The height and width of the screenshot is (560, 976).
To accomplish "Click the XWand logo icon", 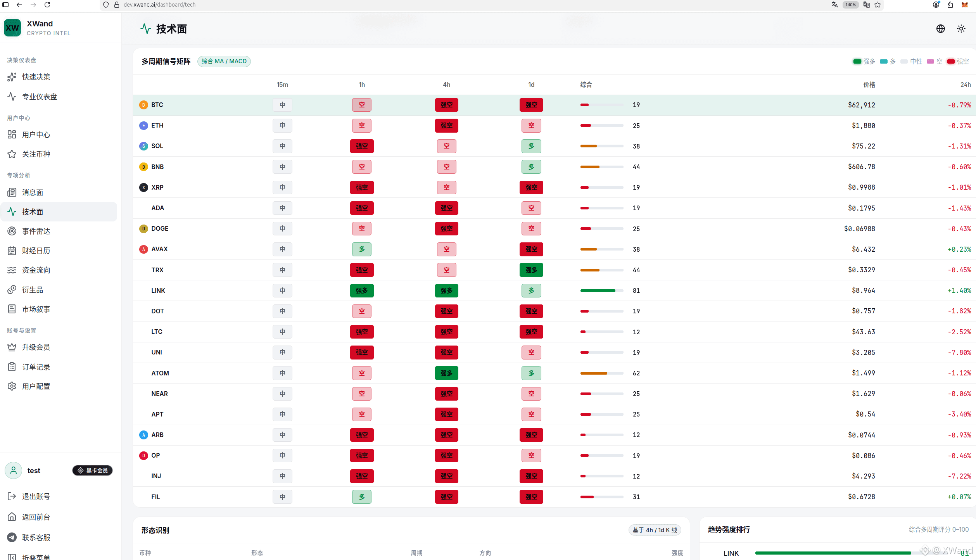I will [x=12, y=28].
